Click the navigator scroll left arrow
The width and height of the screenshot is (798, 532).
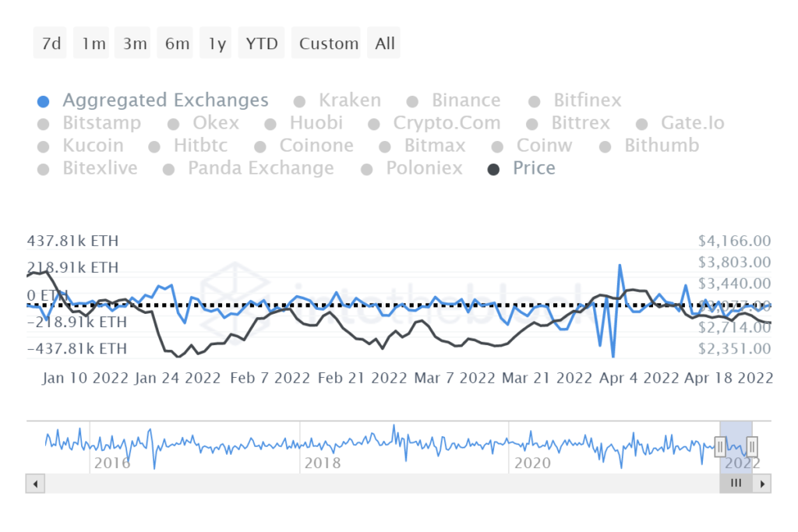point(35,484)
